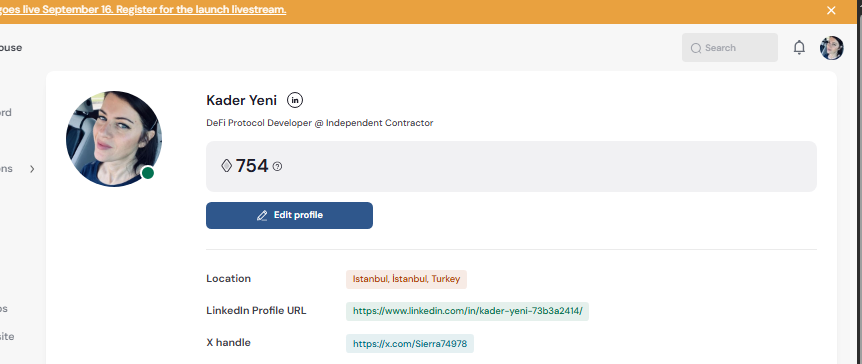Open the help question mark next to 754
Screen dimensions: 862x364
(x=278, y=167)
